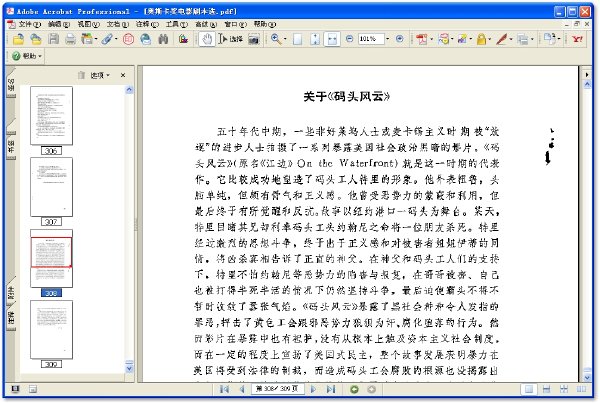
Task: Click the zoom percentage field showing 101%
Action: click(x=370, y=39)
